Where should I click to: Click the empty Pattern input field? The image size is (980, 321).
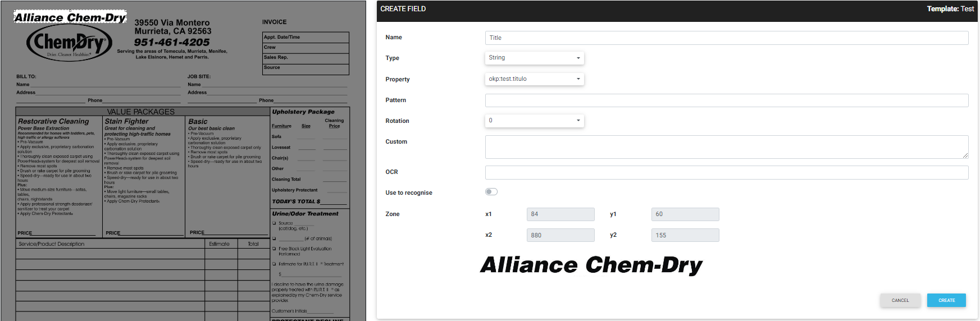pyautogui.click(x=726, y=100)
